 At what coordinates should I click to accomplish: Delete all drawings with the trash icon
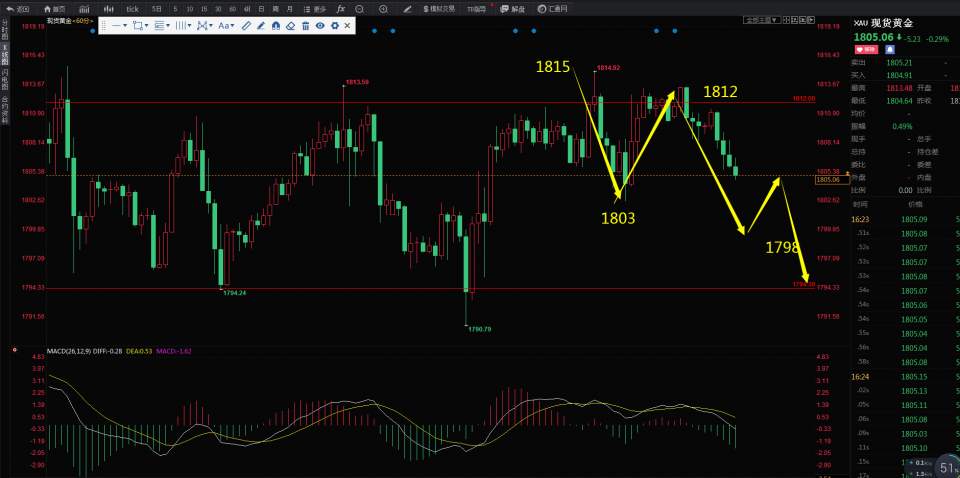tap(306, 26)
